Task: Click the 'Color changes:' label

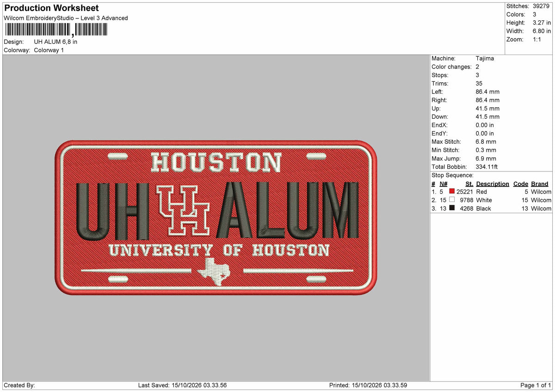Action: 451,67
